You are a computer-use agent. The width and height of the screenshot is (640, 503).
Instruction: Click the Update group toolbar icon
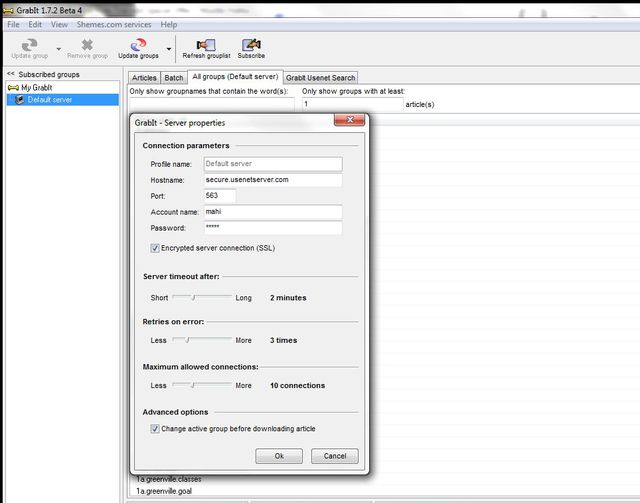pos(29,49)
